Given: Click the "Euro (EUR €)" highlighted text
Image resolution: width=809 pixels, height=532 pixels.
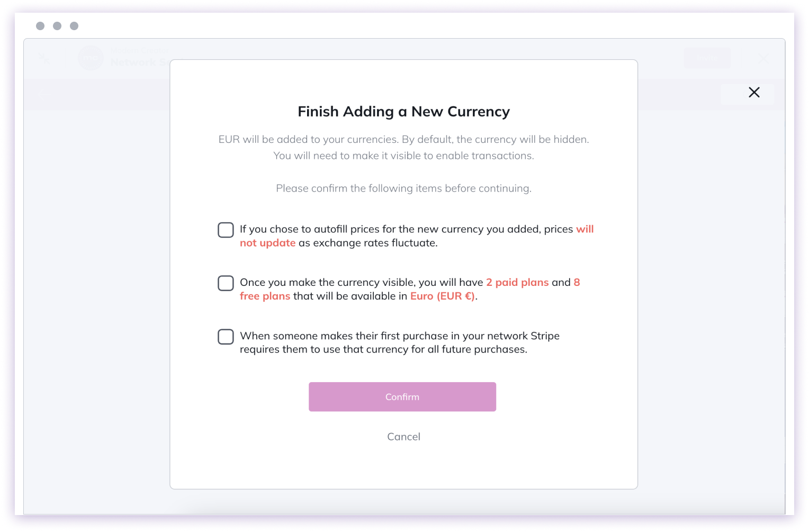Looking at the screenshot, I should click(x=443, y=296).
